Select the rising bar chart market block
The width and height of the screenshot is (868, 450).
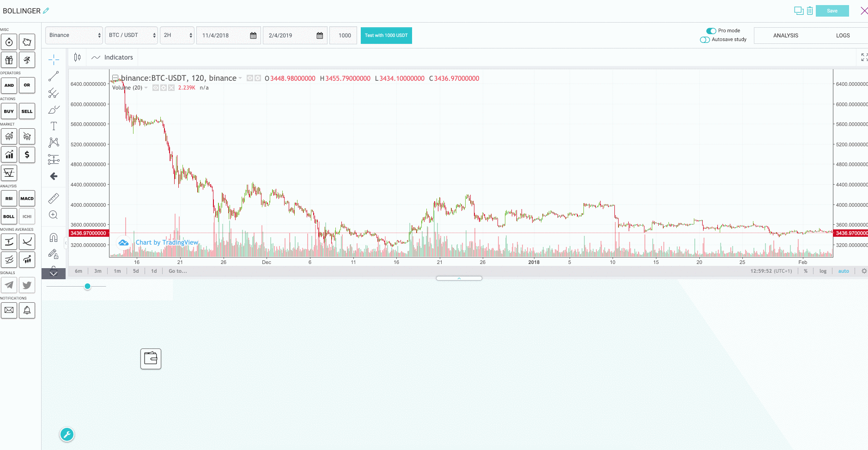[9, 155]
